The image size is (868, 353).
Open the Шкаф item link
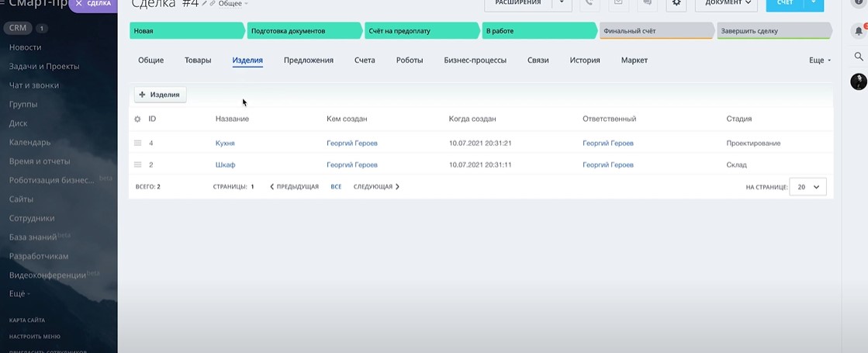[x=225, y=165]
